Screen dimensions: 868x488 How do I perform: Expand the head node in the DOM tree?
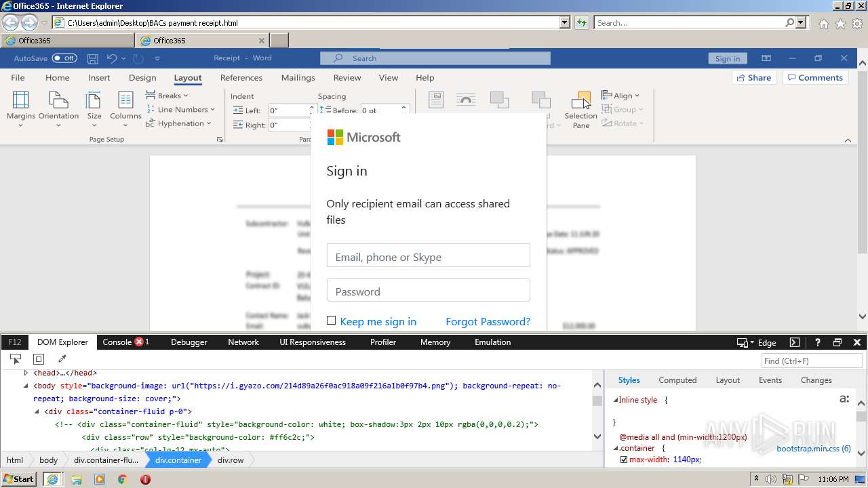click(x=26, y=373)
